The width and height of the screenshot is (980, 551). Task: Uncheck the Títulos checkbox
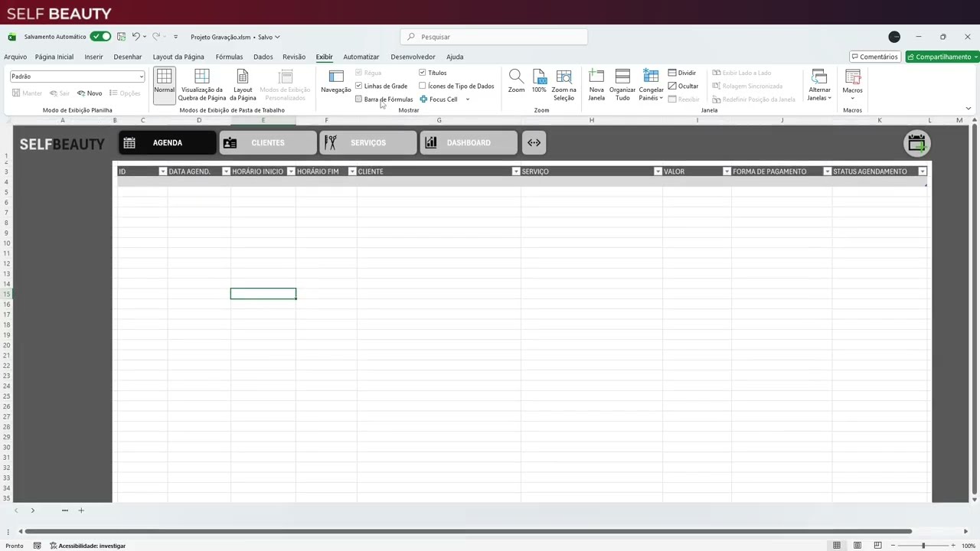click(x=422, y=73)
